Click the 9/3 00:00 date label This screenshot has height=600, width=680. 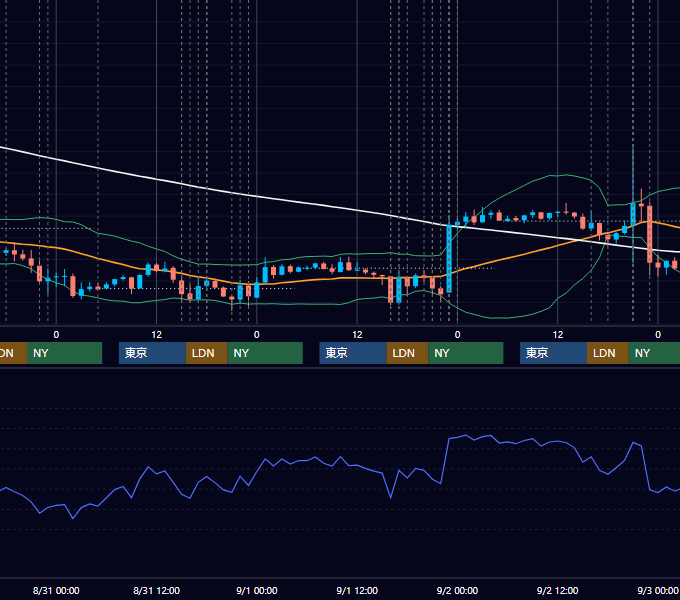[657, 590]
